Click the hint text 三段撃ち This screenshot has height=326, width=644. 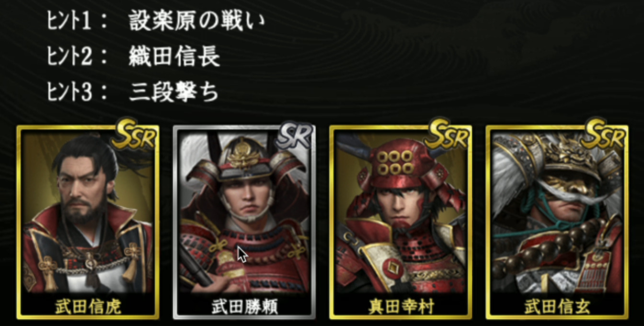(174, 92)
